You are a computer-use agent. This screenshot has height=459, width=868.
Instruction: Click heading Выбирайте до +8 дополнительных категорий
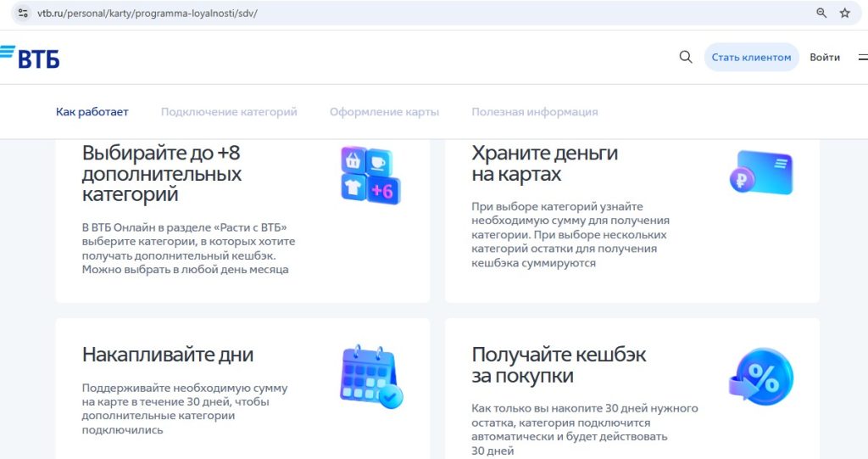tap(162, 174)
